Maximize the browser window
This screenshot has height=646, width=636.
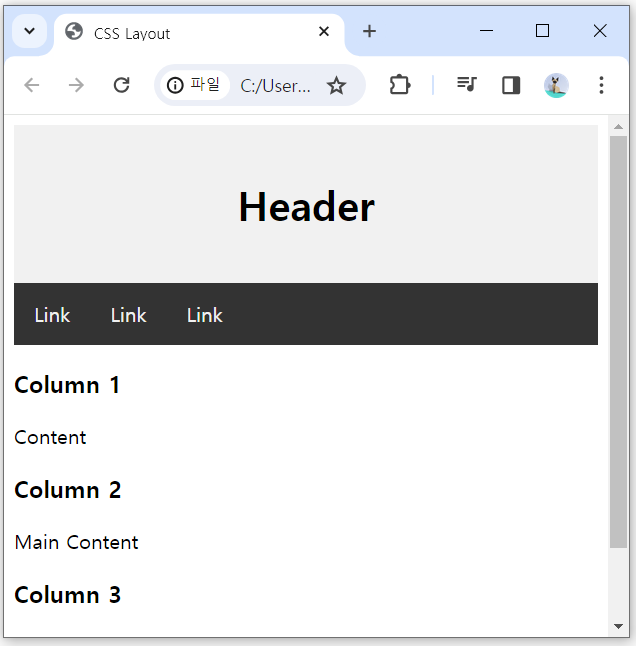(x=542, y=31)
